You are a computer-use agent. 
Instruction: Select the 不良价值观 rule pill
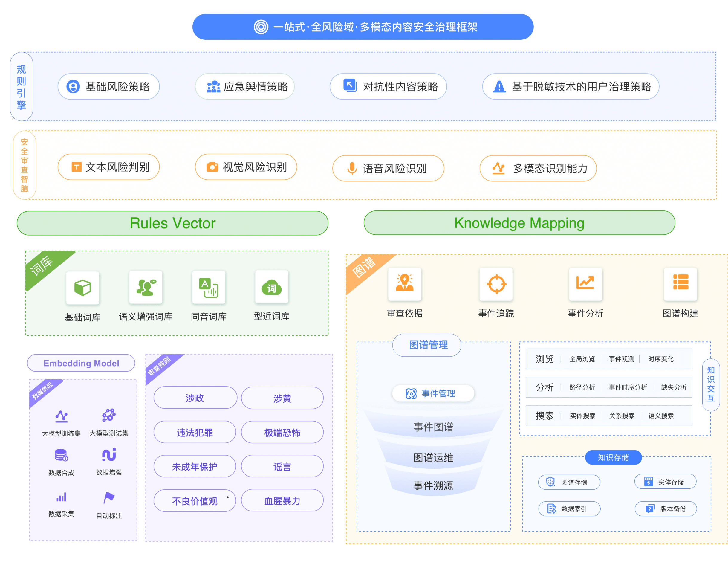(x=195, y=500)
